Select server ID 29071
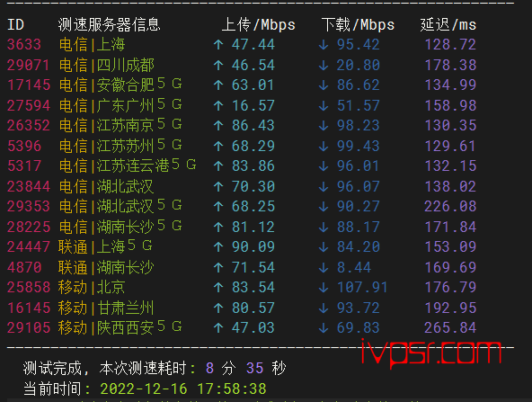Image resolution: width=532 pixels, height=402 pixels. coord(29,65)
